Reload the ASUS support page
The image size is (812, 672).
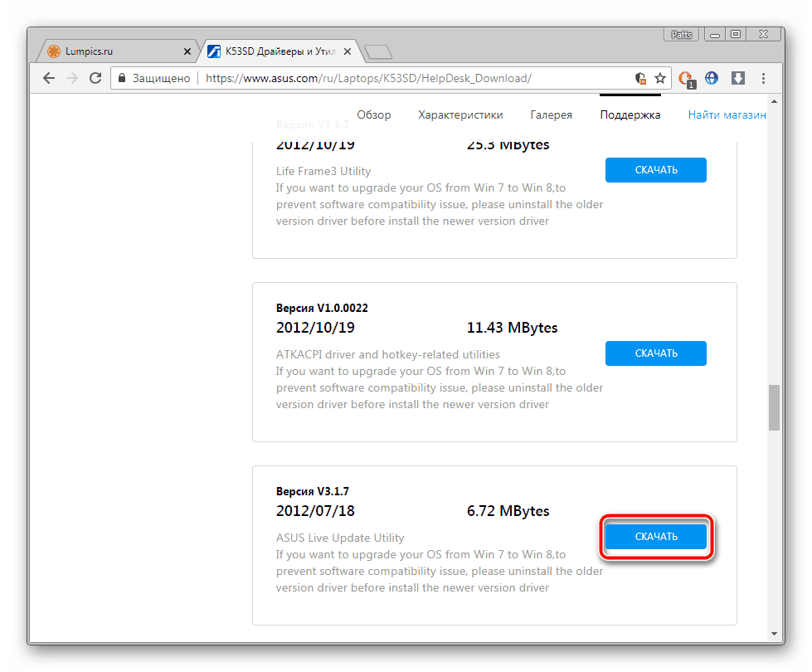(x=95, y=78)
